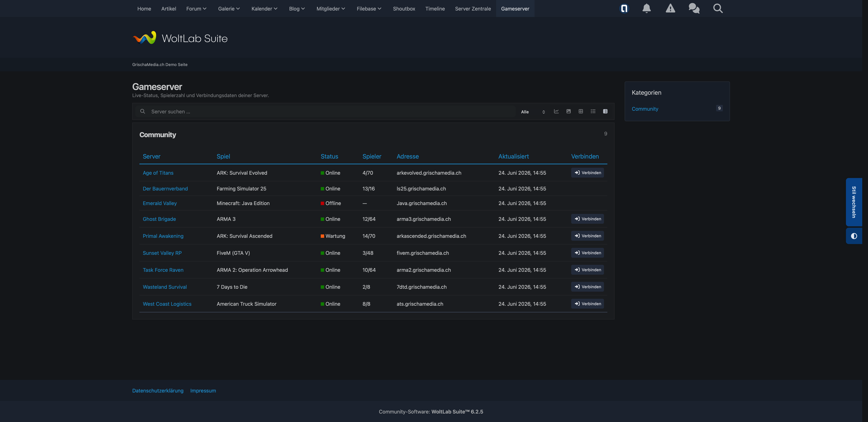Open the Community category in Kategorien
This screenshot has height=422, width=868.
point(645,109)
